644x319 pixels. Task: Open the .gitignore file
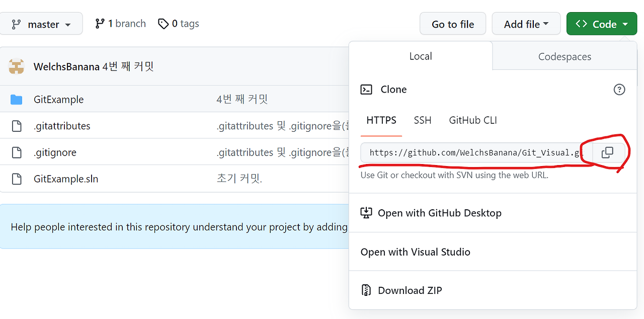point(55,152)
